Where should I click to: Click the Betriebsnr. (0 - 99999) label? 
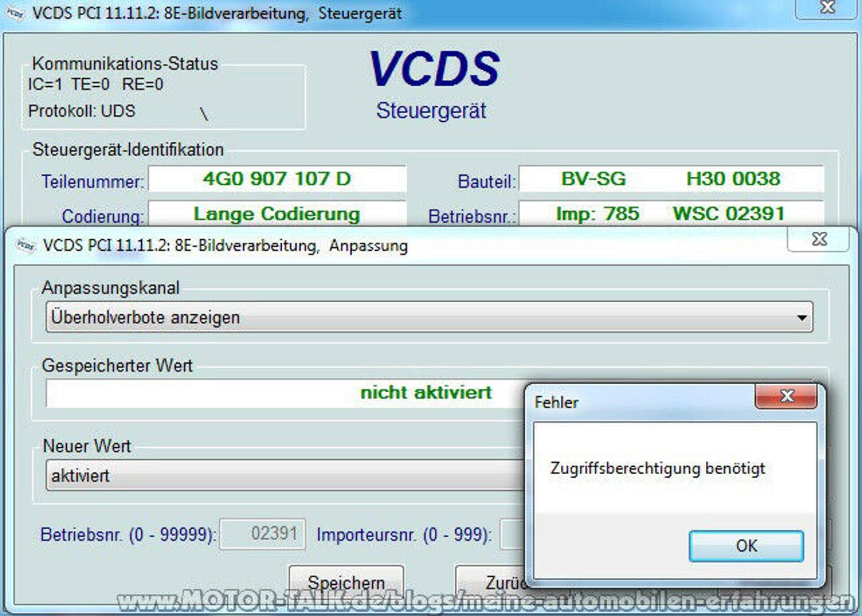[x=128, y=535]
